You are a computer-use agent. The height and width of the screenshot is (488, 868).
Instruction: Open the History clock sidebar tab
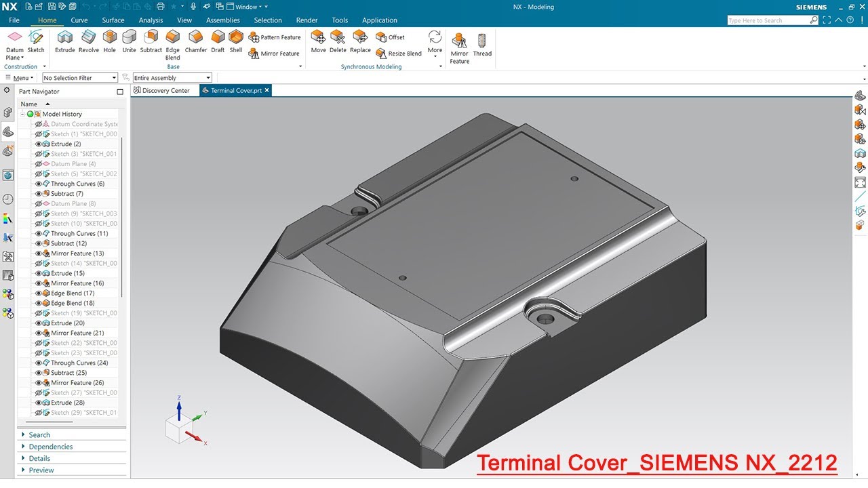click(8, 199)
